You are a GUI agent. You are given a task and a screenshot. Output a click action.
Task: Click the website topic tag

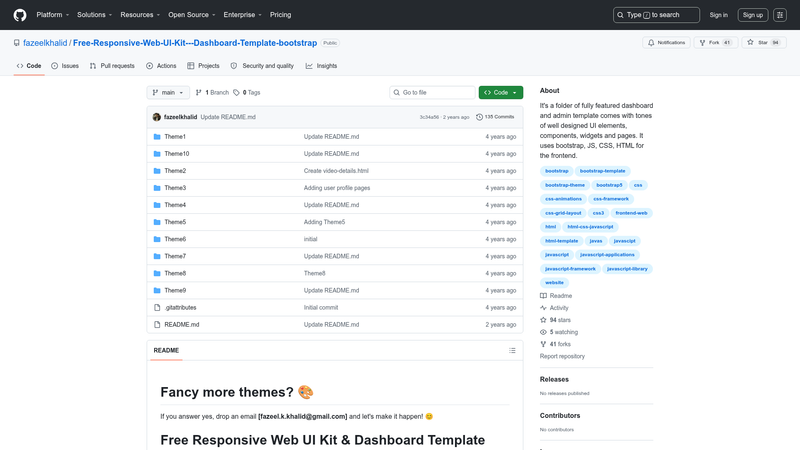[x=554, y=283]
